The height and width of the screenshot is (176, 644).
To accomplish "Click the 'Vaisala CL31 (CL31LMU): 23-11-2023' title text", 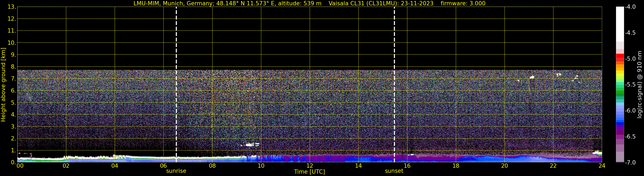I will (x=381, y=3).
